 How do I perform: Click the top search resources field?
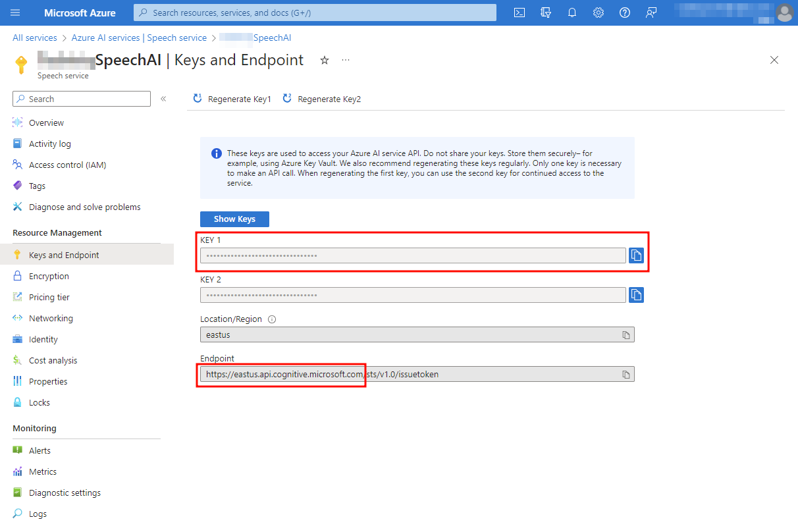click(x=315, y=13)
